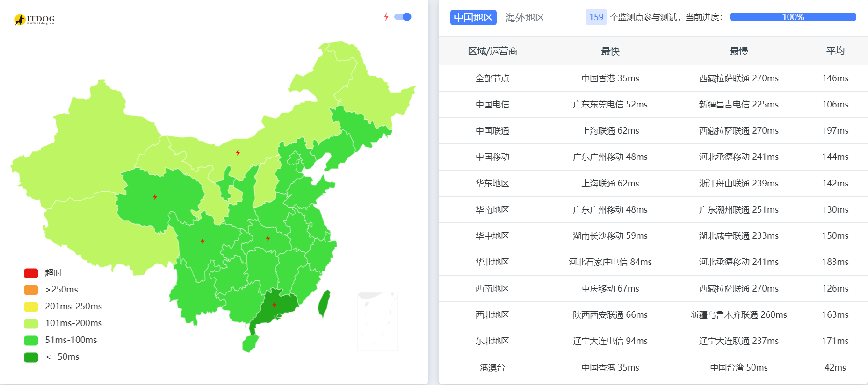
Task: Toggle the blue lightning marker switch
Action: (403, 17)
